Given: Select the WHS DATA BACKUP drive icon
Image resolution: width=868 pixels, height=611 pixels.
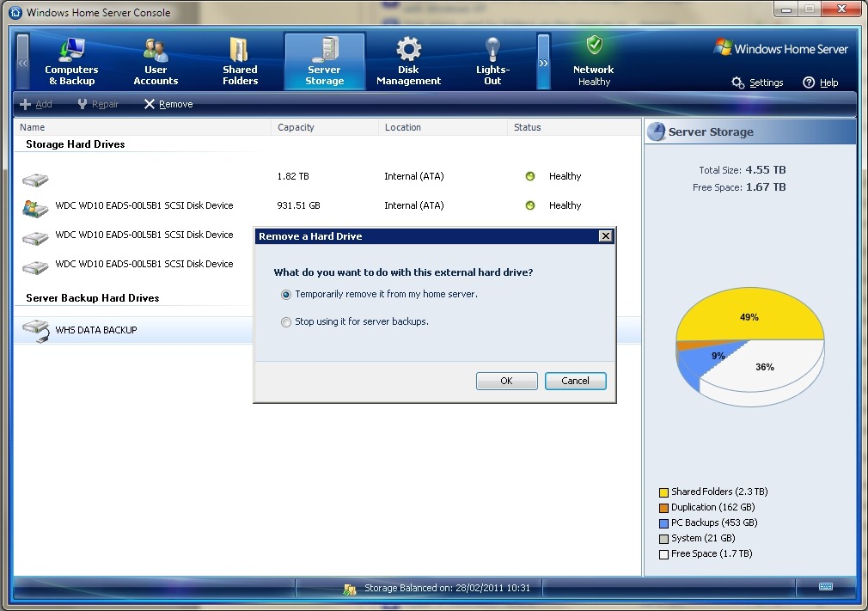Looking at the screenshot, I should (x=35, y=330).
